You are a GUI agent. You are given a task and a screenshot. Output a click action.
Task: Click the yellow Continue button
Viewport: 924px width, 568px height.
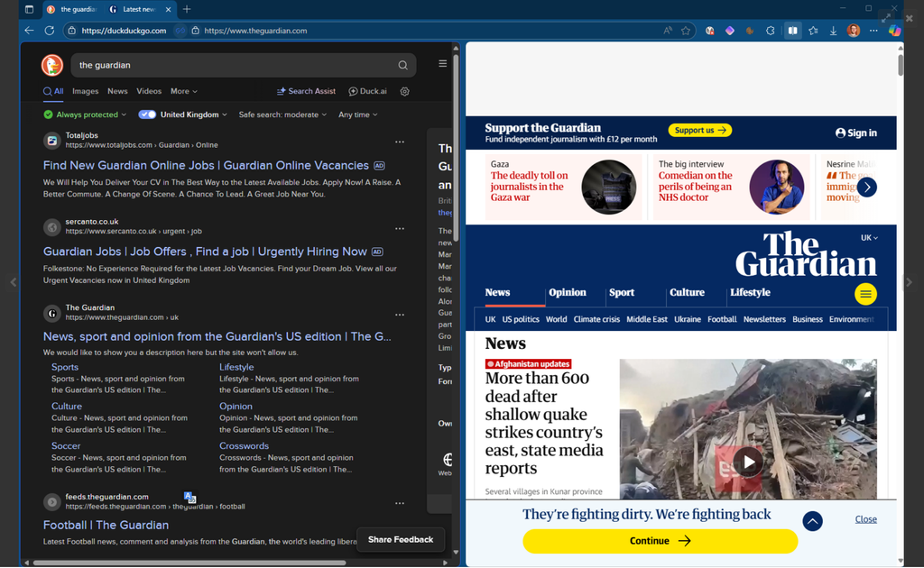660,541
